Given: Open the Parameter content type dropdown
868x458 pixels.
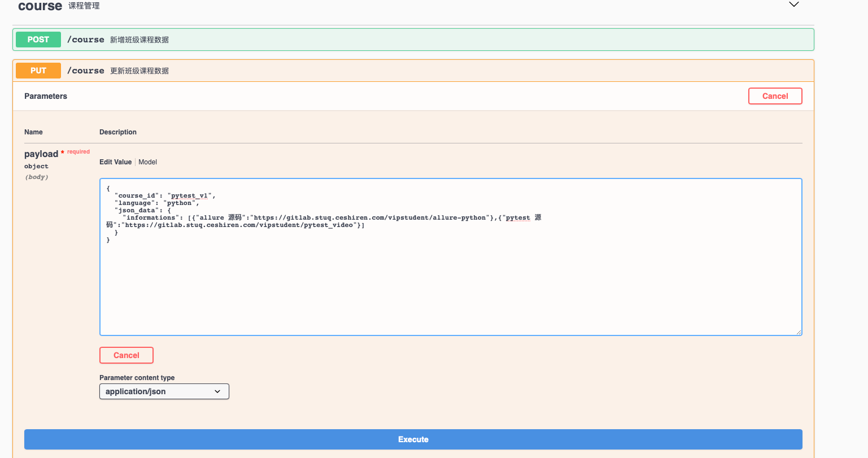Looking at the screenshot, I should [x=164, y=391].
